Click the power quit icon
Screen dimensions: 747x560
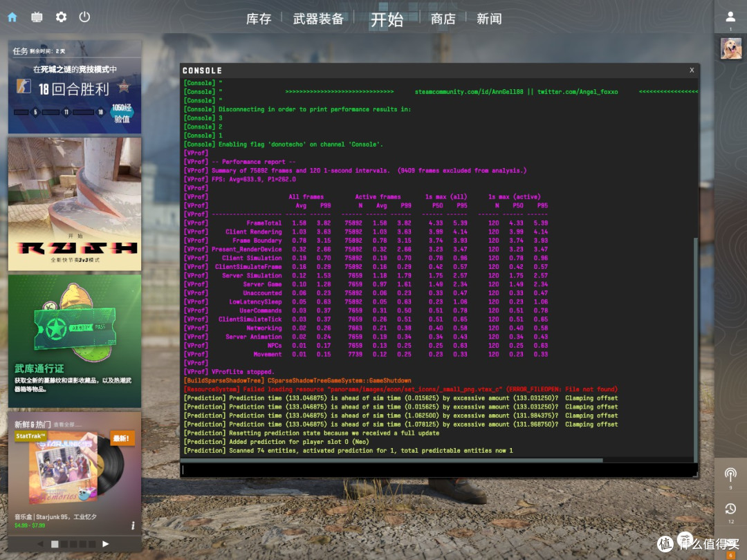[85, 17]
